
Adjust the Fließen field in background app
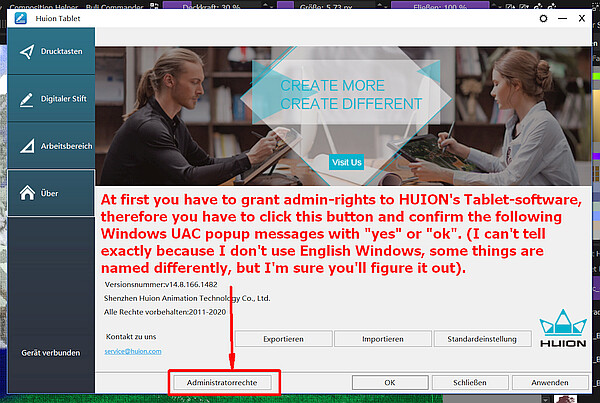pos(440,5)
